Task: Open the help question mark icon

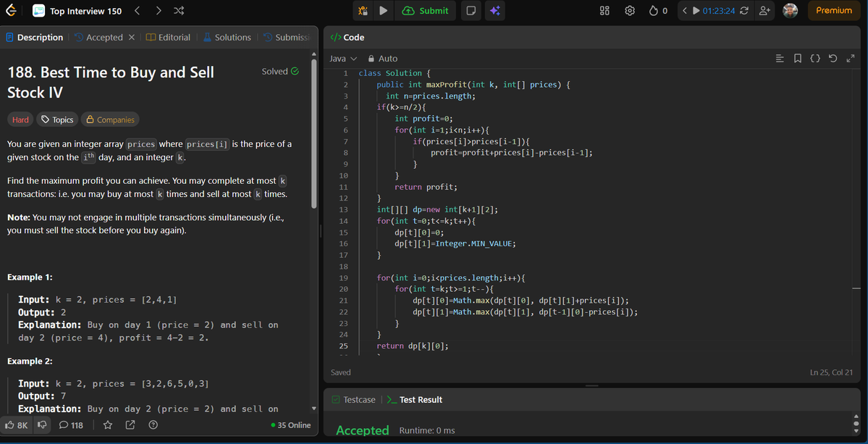Action: [x=153, y=425]
